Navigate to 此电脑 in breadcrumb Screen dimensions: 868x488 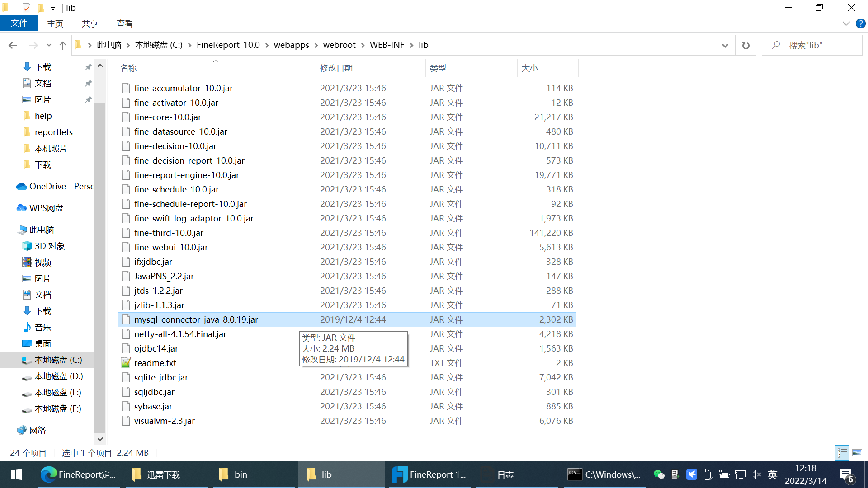click(109, 45)
